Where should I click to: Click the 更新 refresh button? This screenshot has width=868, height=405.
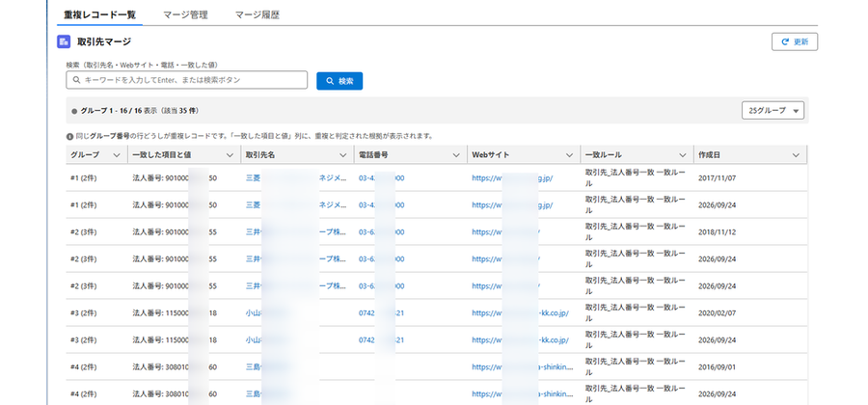(x=795, y=42)
